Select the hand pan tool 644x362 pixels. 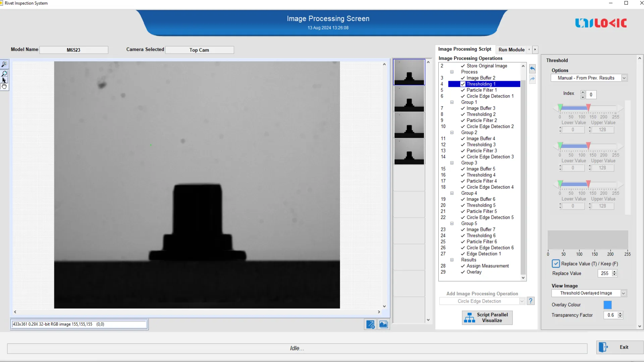click(4, 86)
